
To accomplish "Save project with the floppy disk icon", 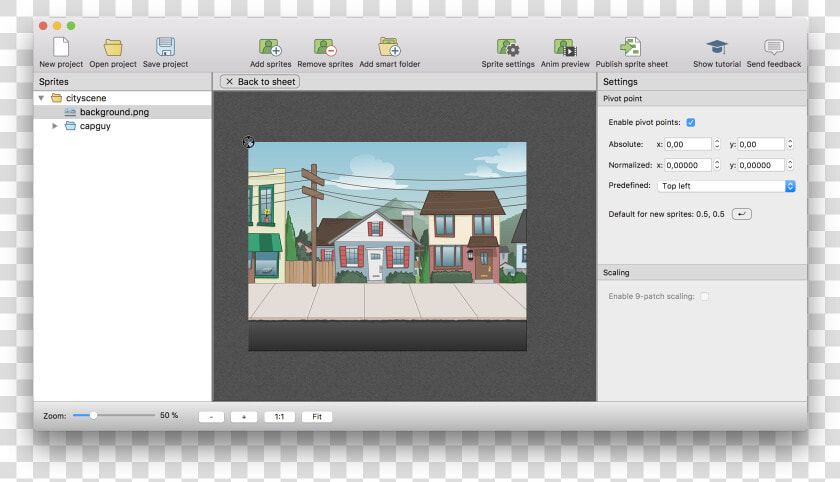I will coord(166,47).
